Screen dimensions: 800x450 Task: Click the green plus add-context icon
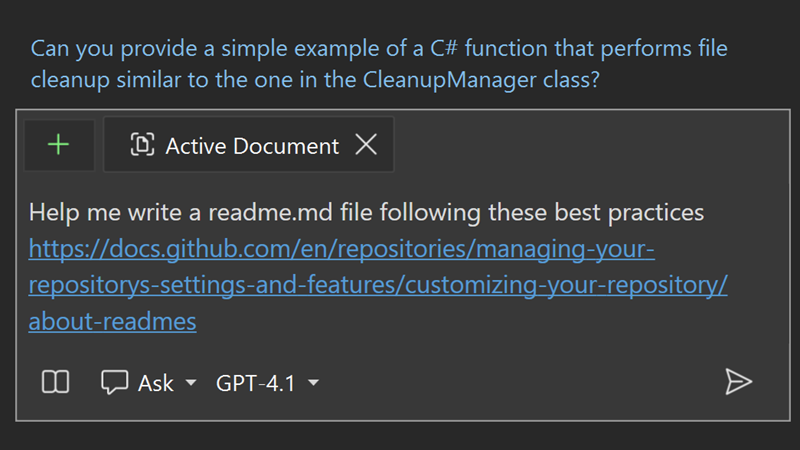tap(59, 145)
